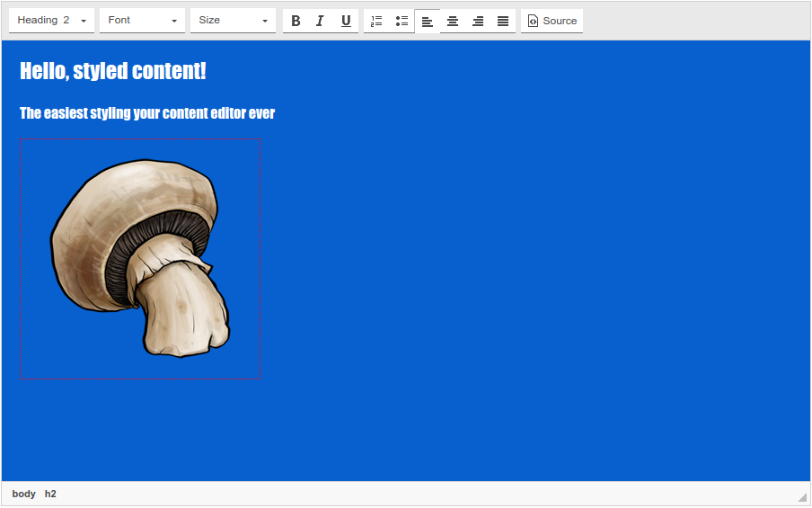Insert a bulleted list
The width and height of the screenshot is (812, 508).
click(402, 21)
